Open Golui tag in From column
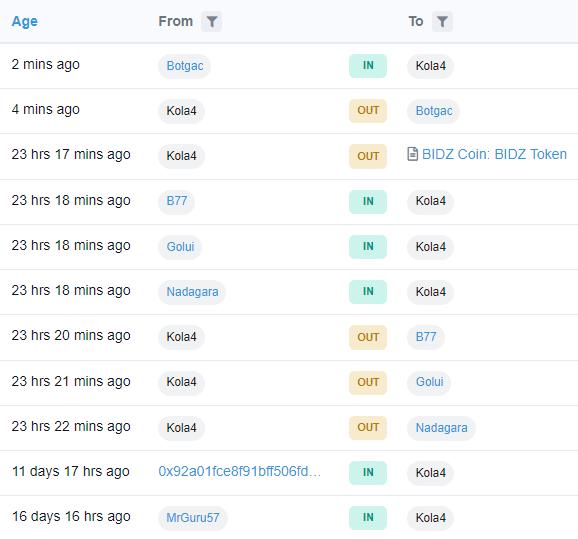 [180, 247]
